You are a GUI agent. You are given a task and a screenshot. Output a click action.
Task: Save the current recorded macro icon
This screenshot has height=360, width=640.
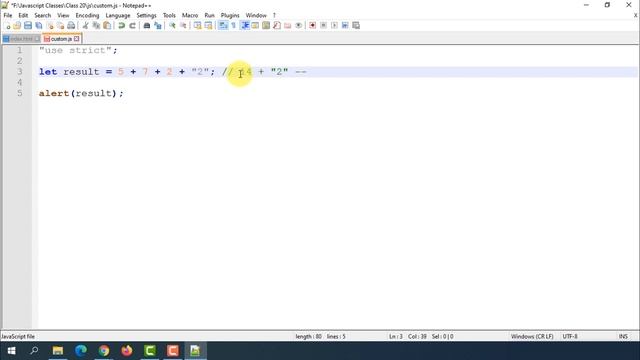tap(356, 26)
